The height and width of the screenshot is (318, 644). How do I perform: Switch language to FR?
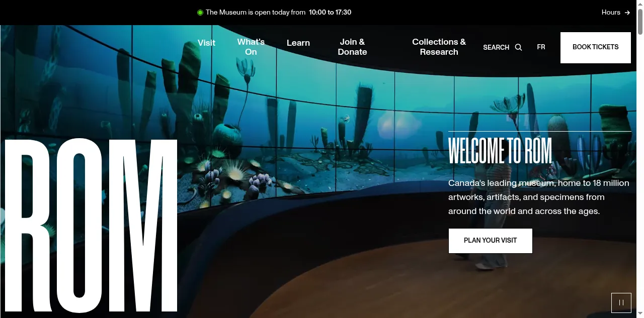tap(541, 47)
